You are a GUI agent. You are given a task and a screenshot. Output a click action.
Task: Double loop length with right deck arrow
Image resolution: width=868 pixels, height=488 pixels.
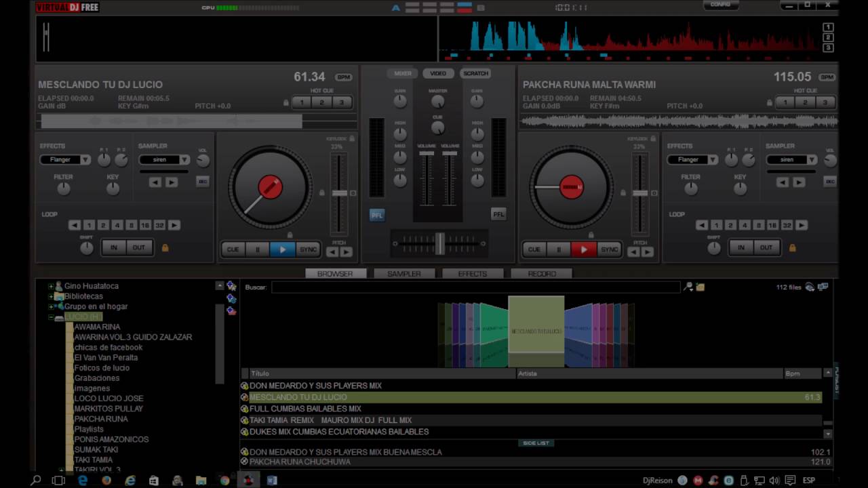point(802,225)
